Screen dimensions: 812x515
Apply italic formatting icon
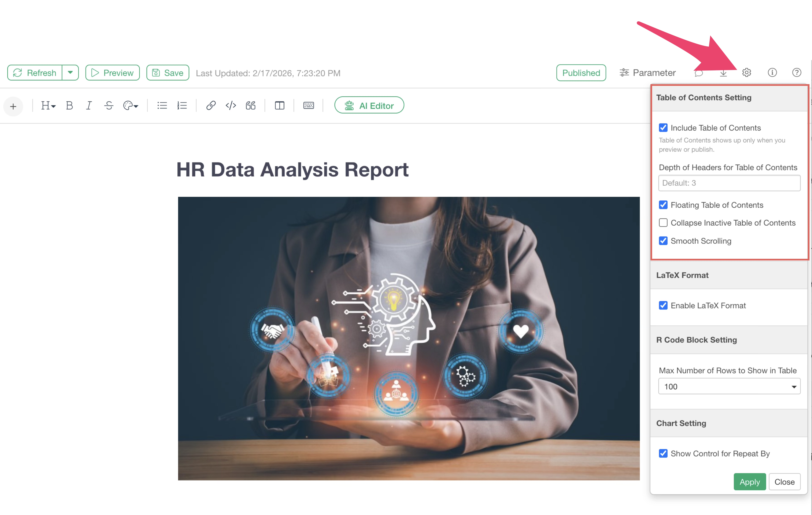89,105
